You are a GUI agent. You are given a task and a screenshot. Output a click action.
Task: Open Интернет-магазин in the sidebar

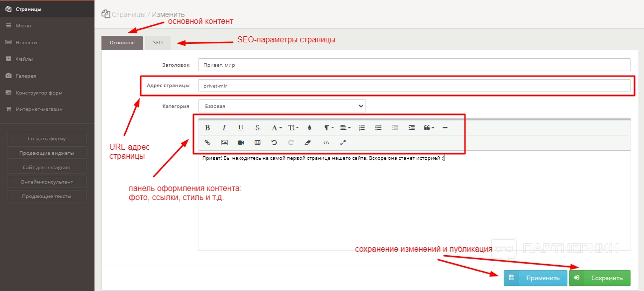(47, 109)
